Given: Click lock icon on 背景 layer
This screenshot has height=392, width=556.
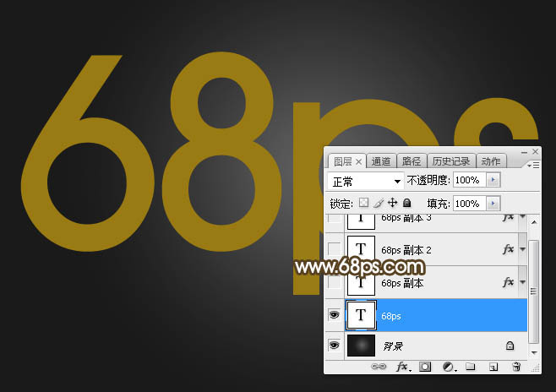Looking at the screenshot, I should 510,346.
